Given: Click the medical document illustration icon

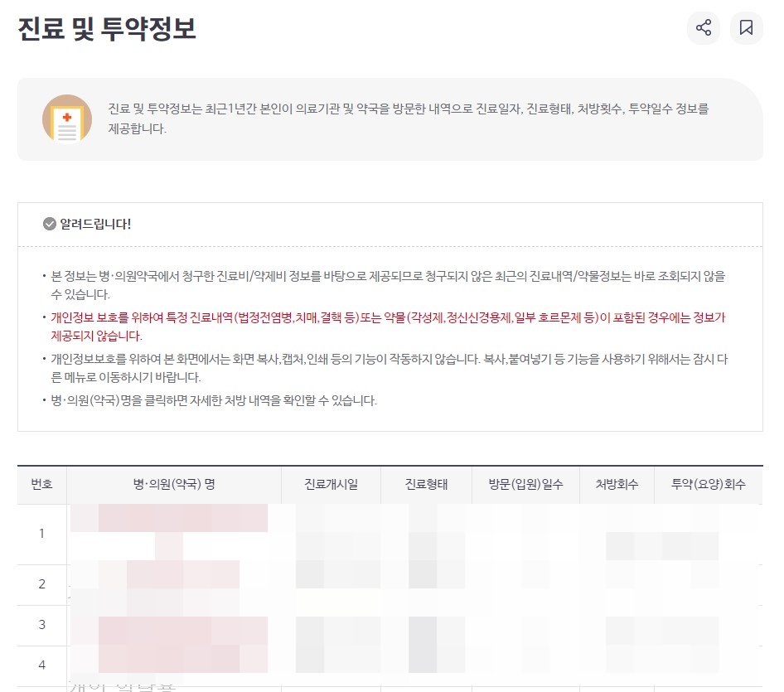Looking at the screenshot, I should [x=67, y=119].
